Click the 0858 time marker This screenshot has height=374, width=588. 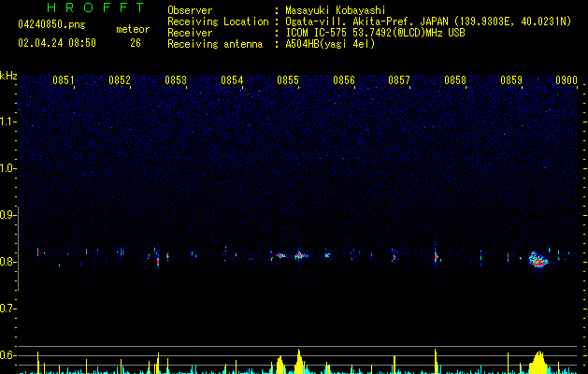[x=455, y=80]
